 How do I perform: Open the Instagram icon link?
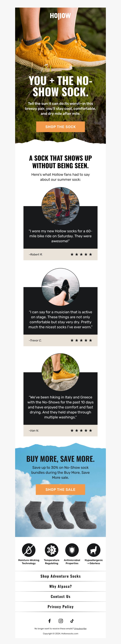(x=61, y=621)
